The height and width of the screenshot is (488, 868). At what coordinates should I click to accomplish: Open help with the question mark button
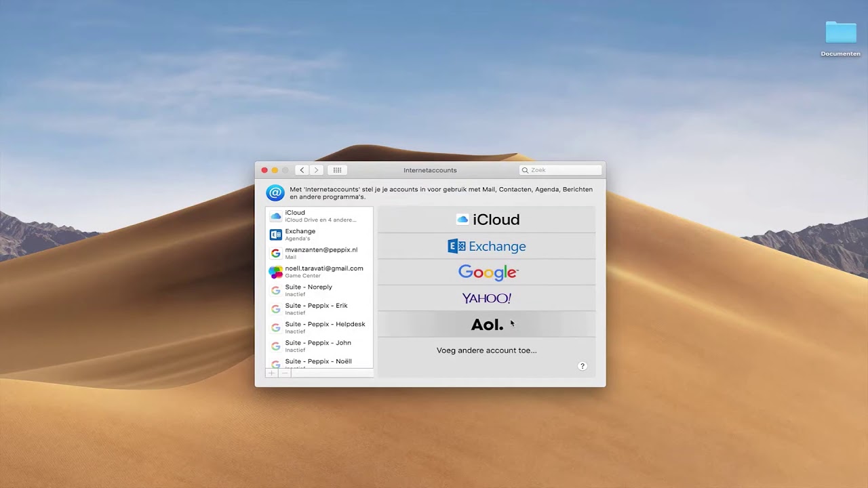582,366
